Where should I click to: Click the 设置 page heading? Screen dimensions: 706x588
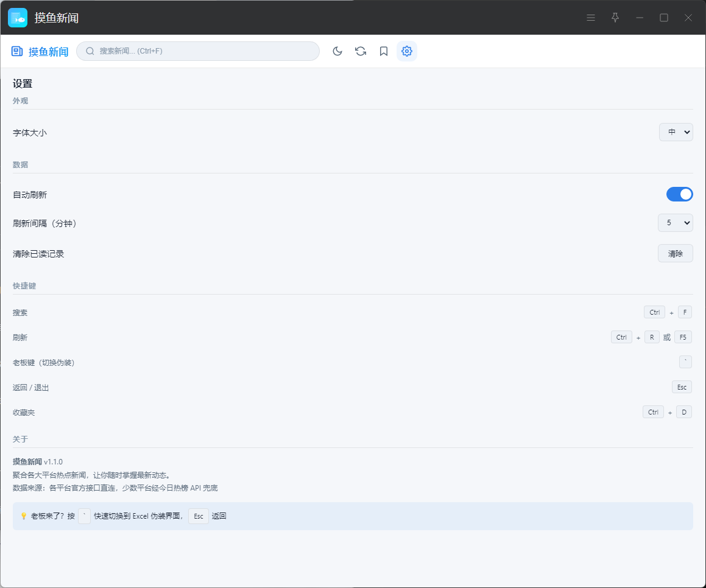pos(23,83)
